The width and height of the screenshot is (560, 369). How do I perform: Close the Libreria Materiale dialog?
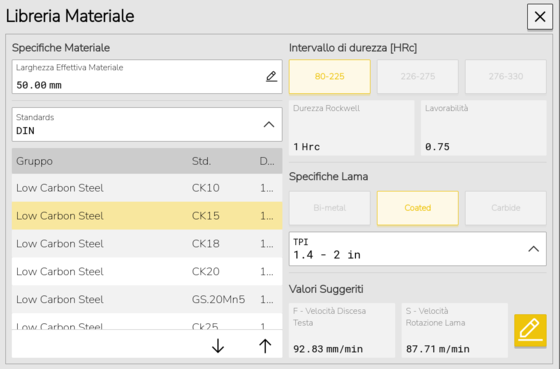(540, 16)
